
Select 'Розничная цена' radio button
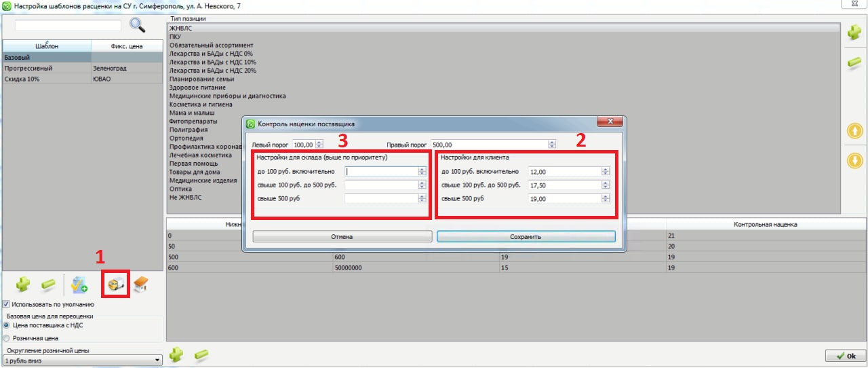pyautogui.click(x=6, y=337)
